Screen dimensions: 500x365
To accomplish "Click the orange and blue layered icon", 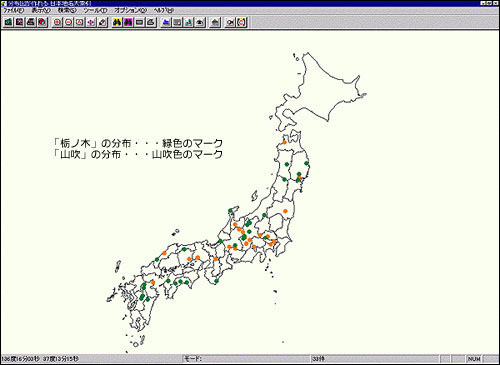I will pyautogui.click(x=215, y=22).
